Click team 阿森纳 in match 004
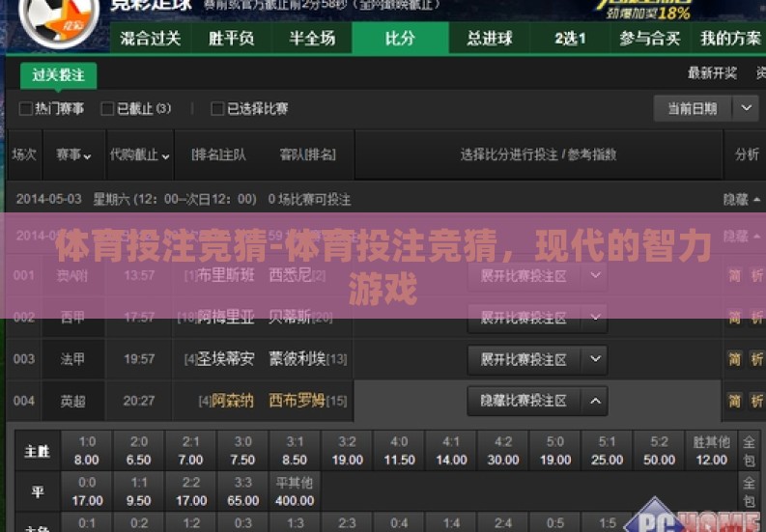 [233, 401]
